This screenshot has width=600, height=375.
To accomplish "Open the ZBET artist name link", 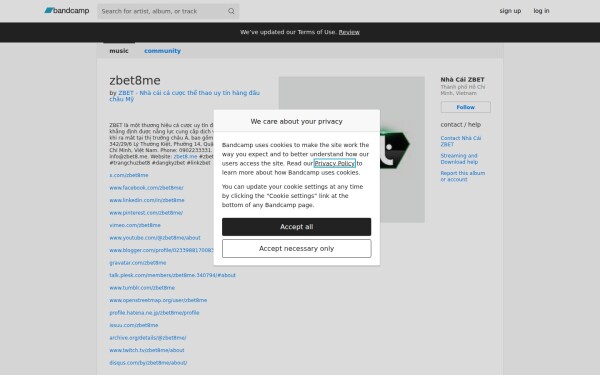I will click(184, 96).
